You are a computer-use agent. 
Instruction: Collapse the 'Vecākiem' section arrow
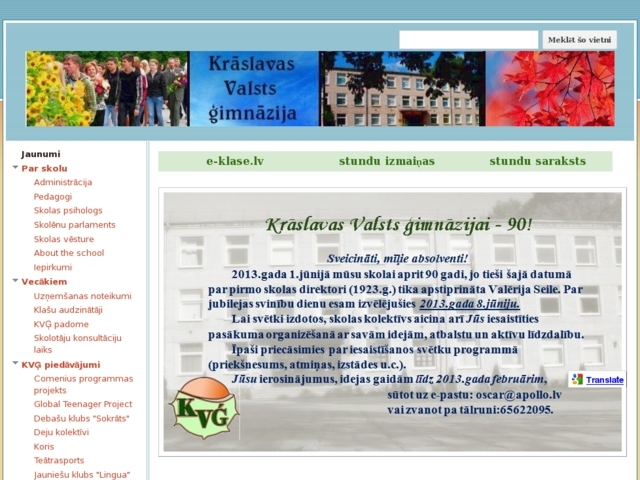click(15, 281)
